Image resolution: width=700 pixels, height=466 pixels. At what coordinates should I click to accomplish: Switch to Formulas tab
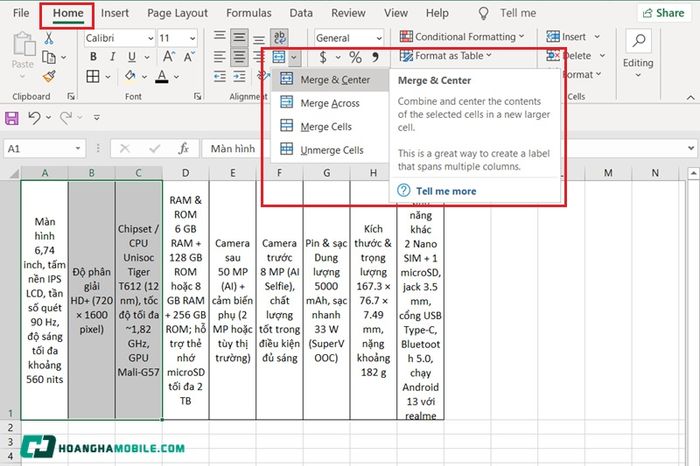point(249,13)
